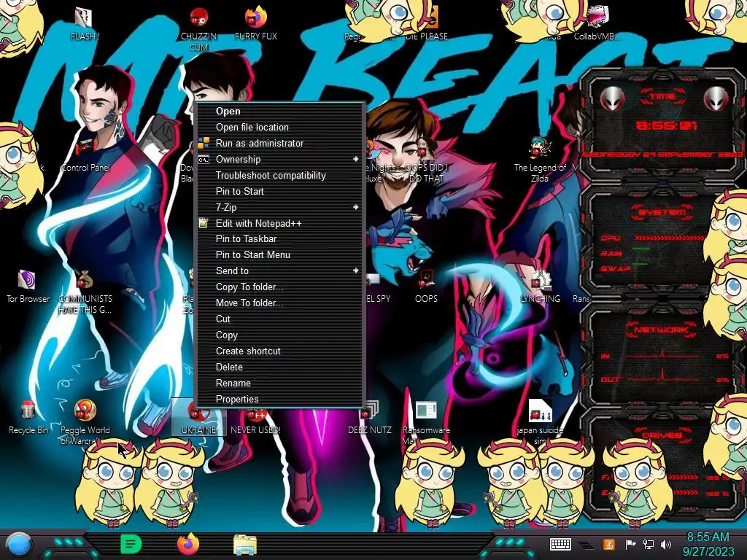Select Pin to Start Menu
This screenshot has height=560, width=747.
coord(281,254)
